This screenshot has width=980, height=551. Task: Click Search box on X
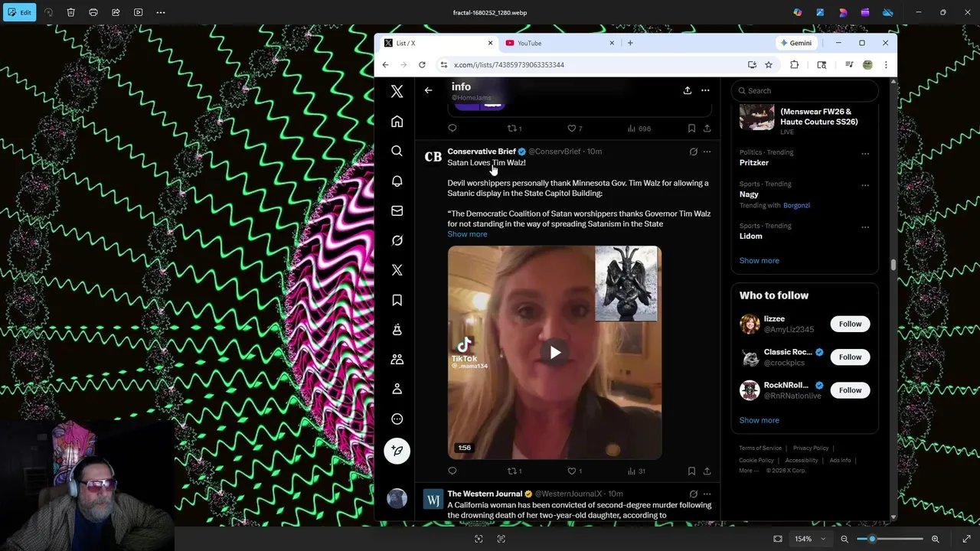coord(804,90)
